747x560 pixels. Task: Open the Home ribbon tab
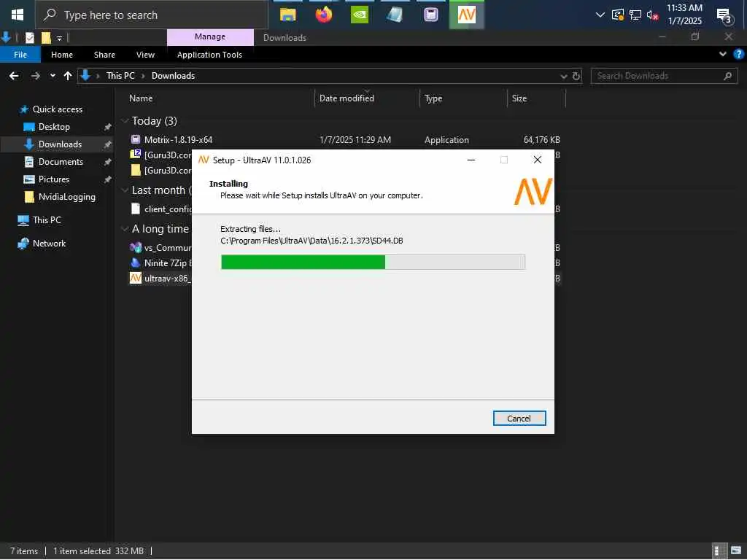[x=62, y=55]
